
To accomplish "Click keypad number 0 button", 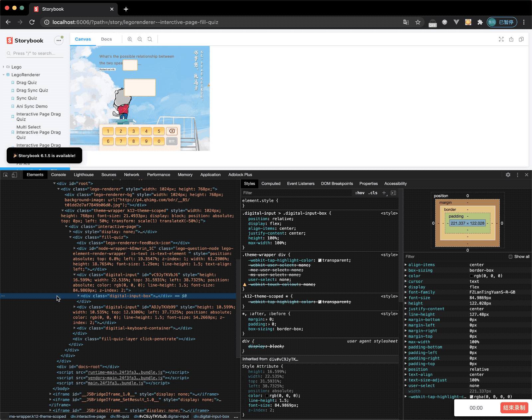I will tap(159, 141).
